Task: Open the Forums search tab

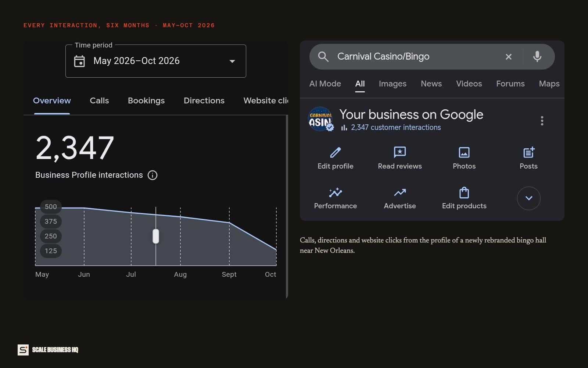Action: [x=510, y=84]
